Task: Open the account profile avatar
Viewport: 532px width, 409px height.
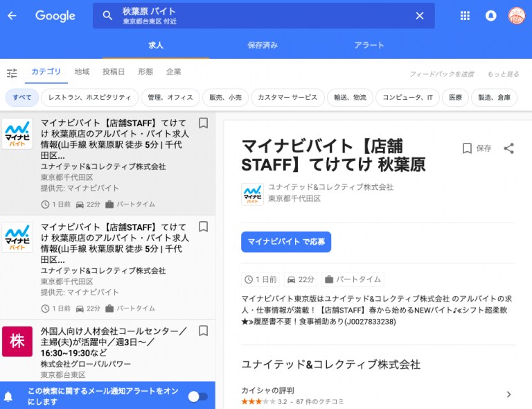Action: (516, 16)
